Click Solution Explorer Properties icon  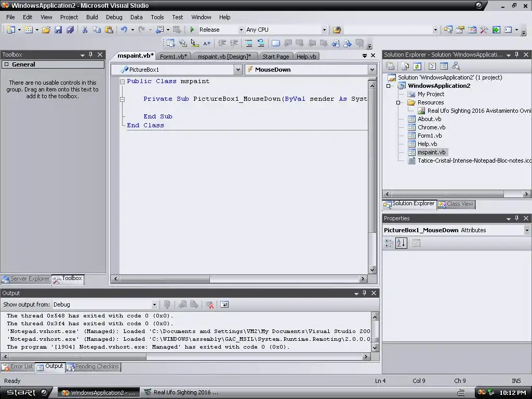pyautogui.click(x=390, y=66)
